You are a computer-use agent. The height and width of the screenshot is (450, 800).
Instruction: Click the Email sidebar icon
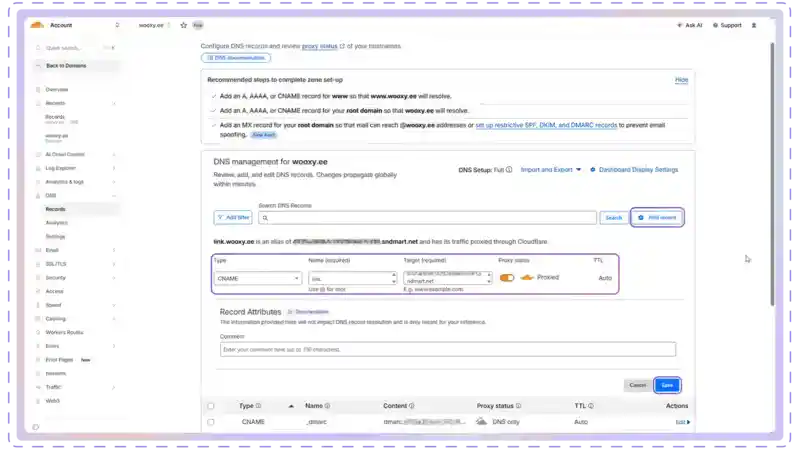coord(38,250)
